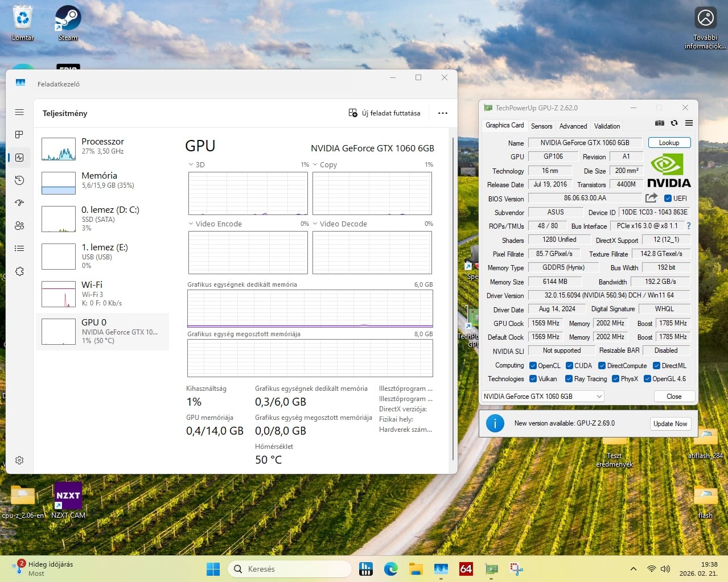The image size is (728, 582).
Task: Toggle DirectCompute checkbox
Action: [x=602, y=366]
